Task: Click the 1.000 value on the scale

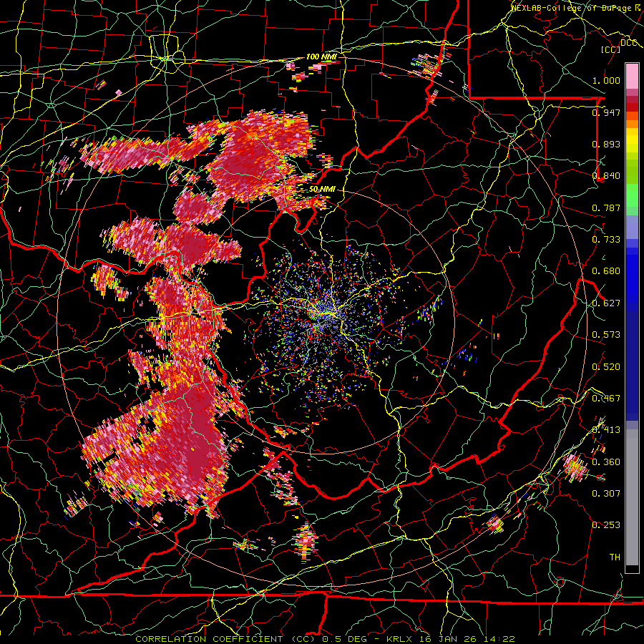Action: pyautogui.click(x=606, y=80)
